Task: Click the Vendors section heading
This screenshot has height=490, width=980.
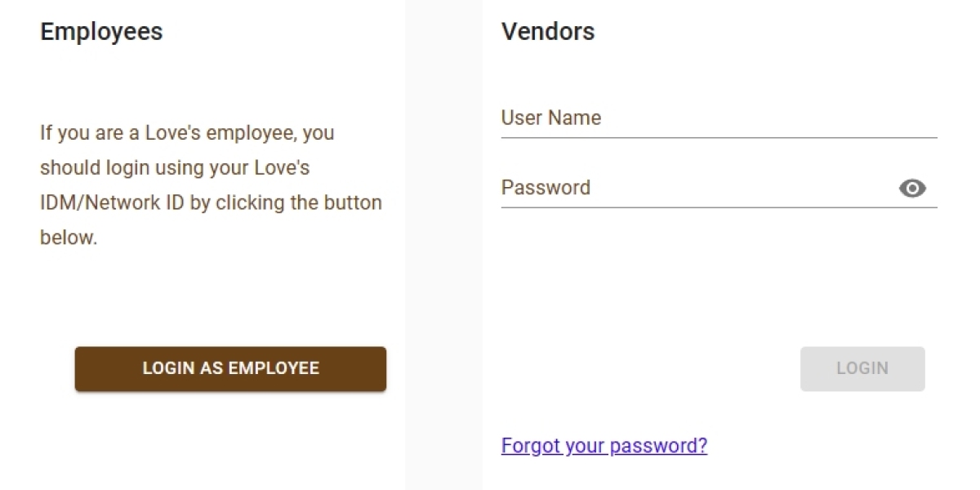Action: click(x=548, y=32)
